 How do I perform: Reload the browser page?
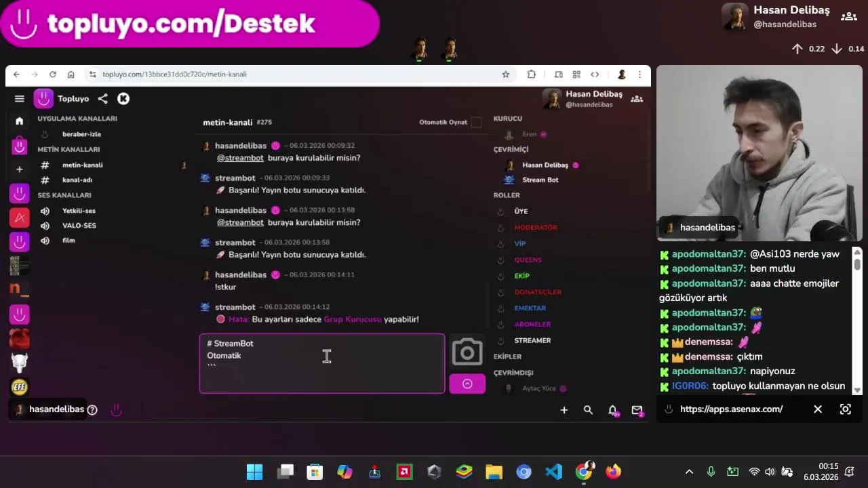click(52, 75)
